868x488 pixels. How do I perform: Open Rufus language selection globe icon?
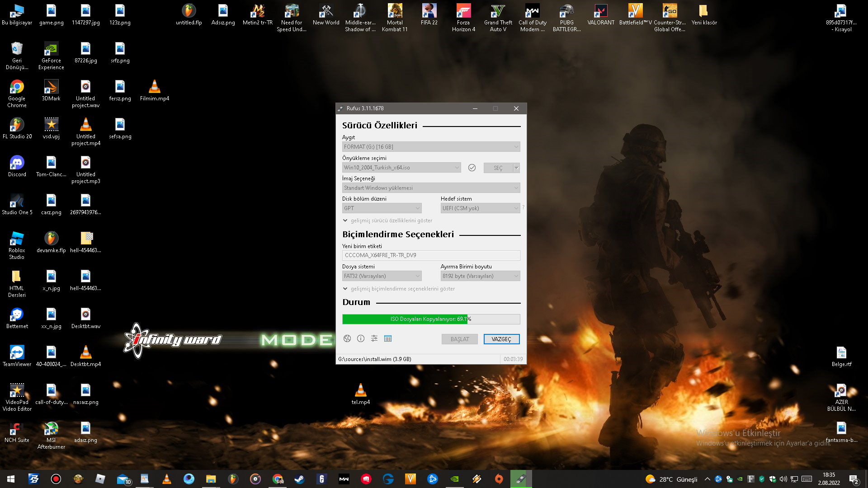tap(347, 338)
